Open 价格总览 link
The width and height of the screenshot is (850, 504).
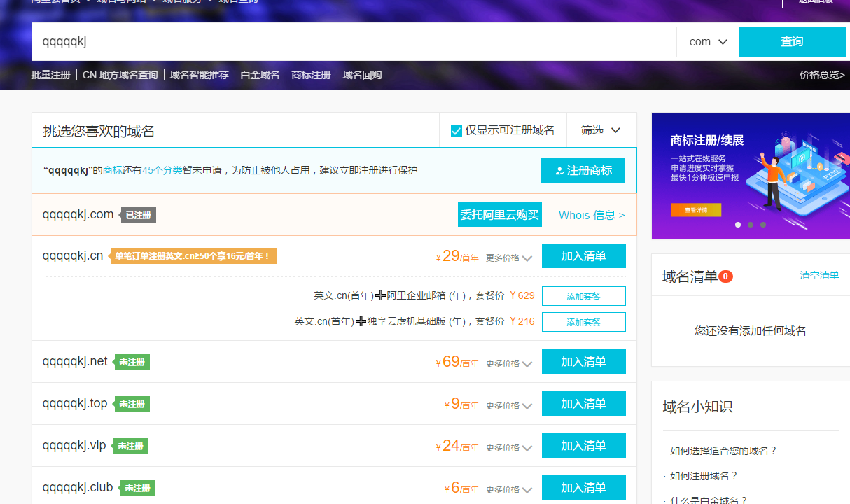click(x=822, y=75)
